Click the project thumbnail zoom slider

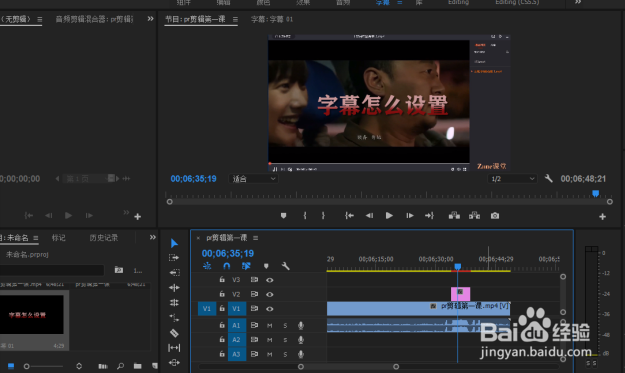[26, 366]
